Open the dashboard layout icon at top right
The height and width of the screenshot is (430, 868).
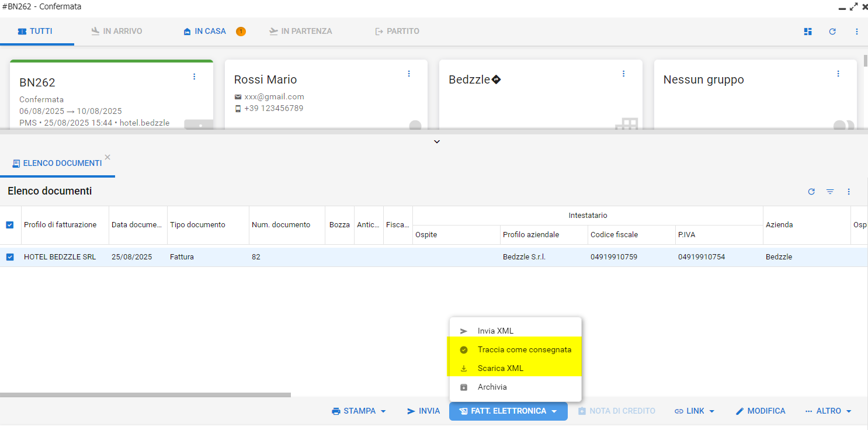[x=808, y=32]
